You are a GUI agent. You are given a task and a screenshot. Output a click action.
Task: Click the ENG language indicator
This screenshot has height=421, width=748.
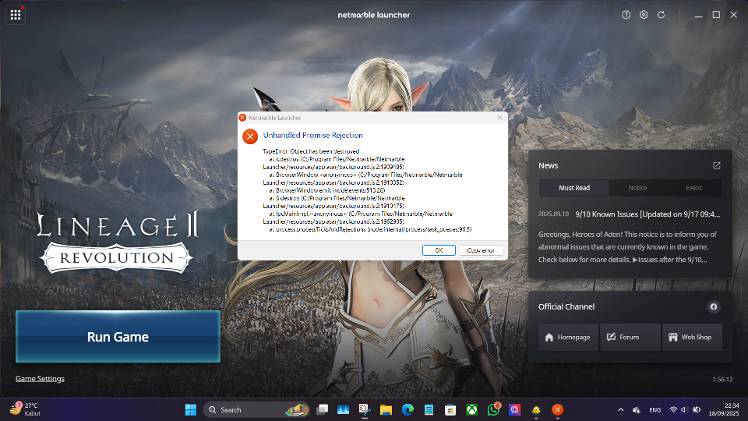[x=655, y=410]
